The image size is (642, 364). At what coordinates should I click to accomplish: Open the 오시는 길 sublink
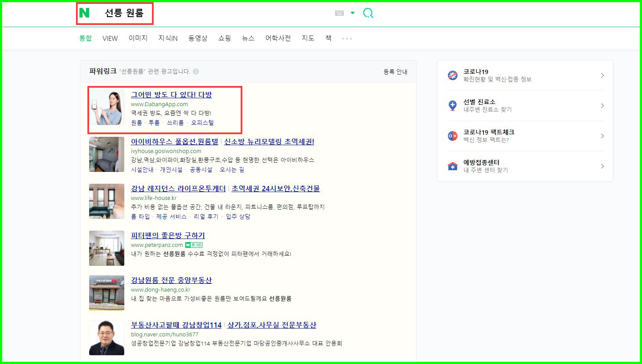pyautogui.click(x=232, y=170)
